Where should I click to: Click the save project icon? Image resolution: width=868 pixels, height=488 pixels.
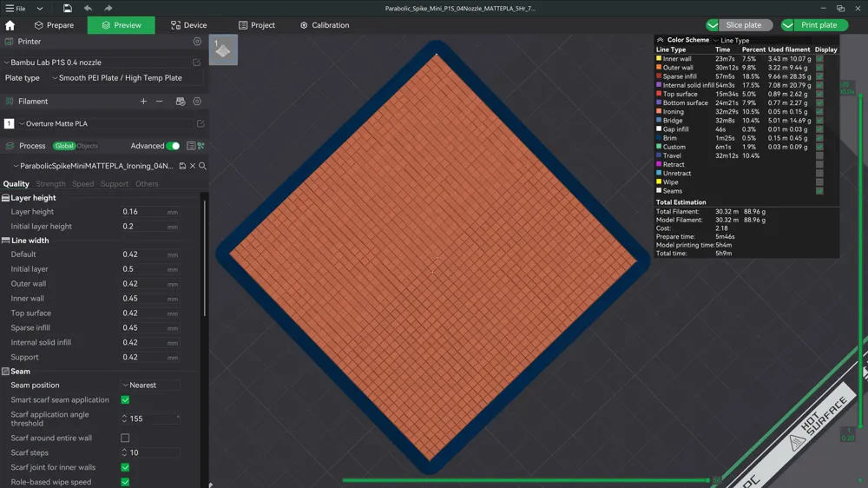pyautogui.click(x=67, y=9)
